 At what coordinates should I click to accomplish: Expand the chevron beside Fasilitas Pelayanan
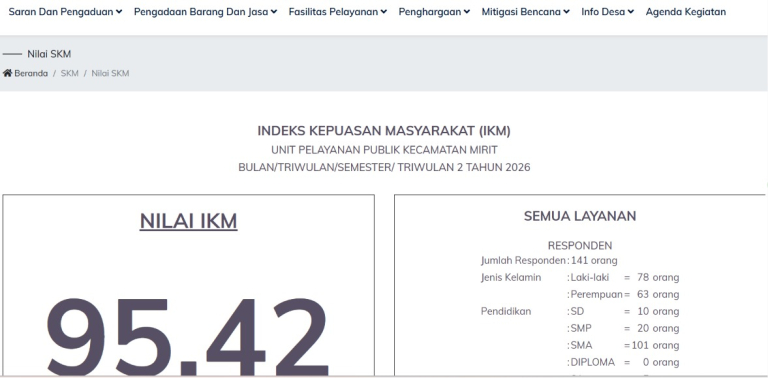point(384,12)
